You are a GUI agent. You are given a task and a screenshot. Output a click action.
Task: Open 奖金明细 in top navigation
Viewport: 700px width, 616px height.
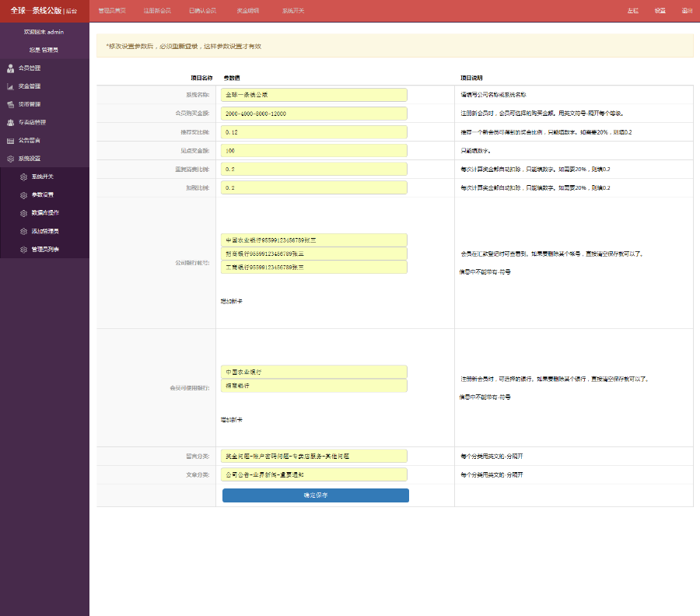pos(248,11)
